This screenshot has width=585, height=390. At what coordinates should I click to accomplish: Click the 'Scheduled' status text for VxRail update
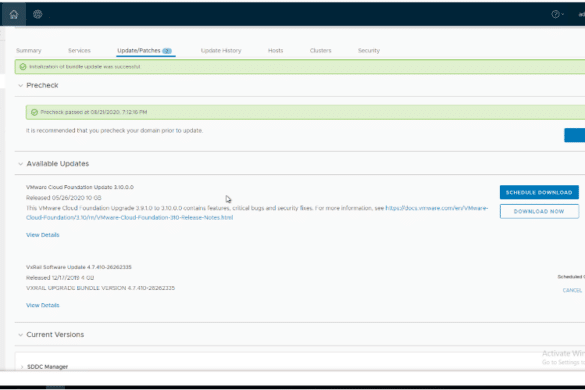(x=571, y=277)
